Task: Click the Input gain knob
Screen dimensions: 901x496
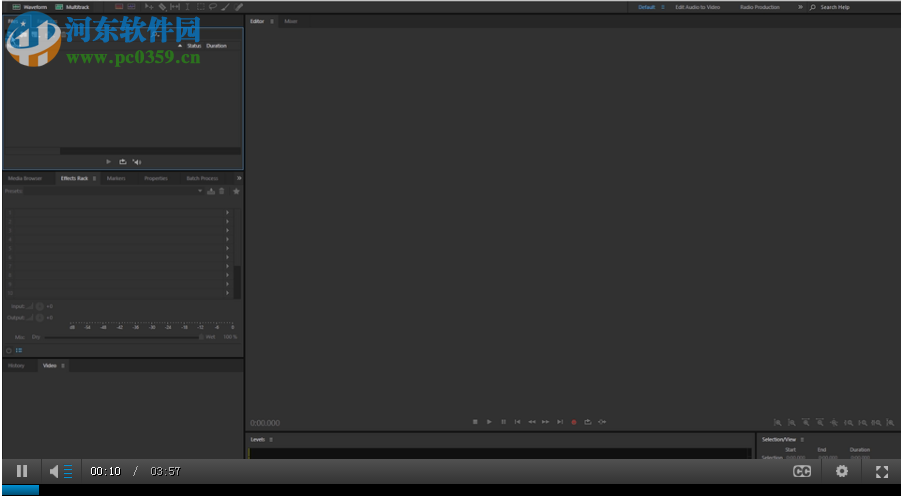Action: point(40,306)
